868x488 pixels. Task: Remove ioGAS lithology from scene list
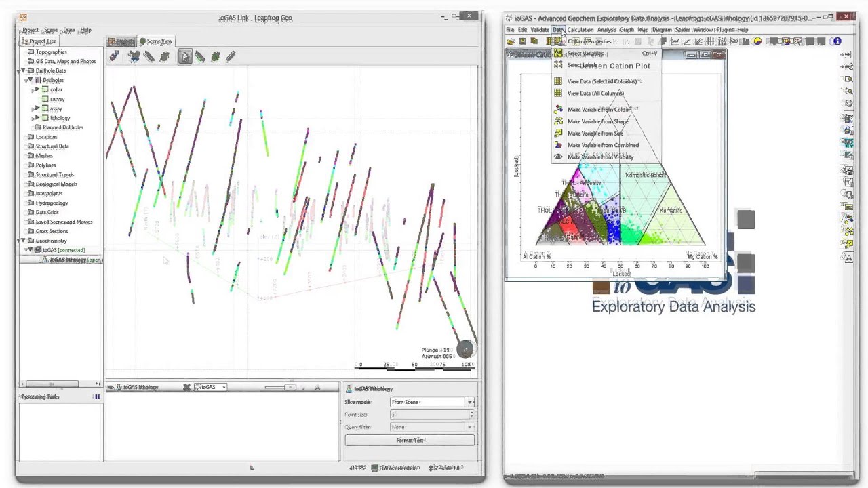click(186, 388)
